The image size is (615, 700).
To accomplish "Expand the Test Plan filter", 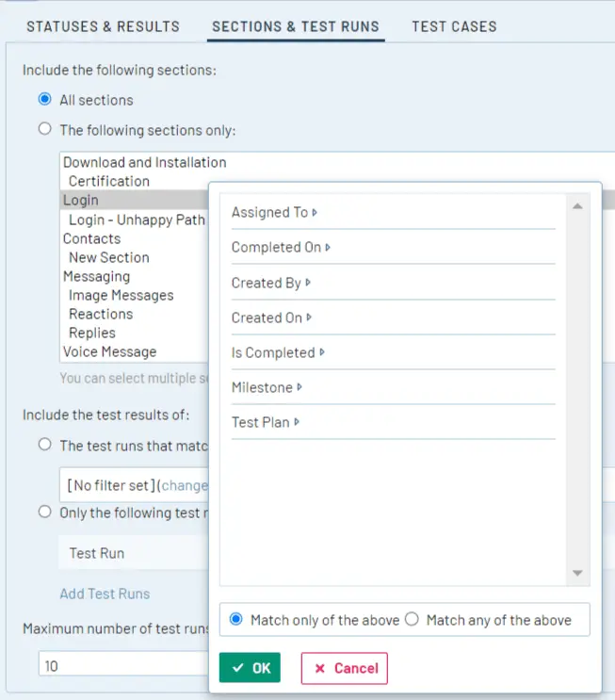I will 265,422.
